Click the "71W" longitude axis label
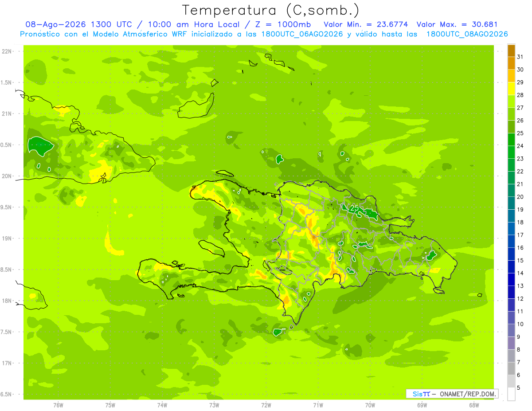Image resolution: width=532 pixels, height=411 pixels. (318, 405)
